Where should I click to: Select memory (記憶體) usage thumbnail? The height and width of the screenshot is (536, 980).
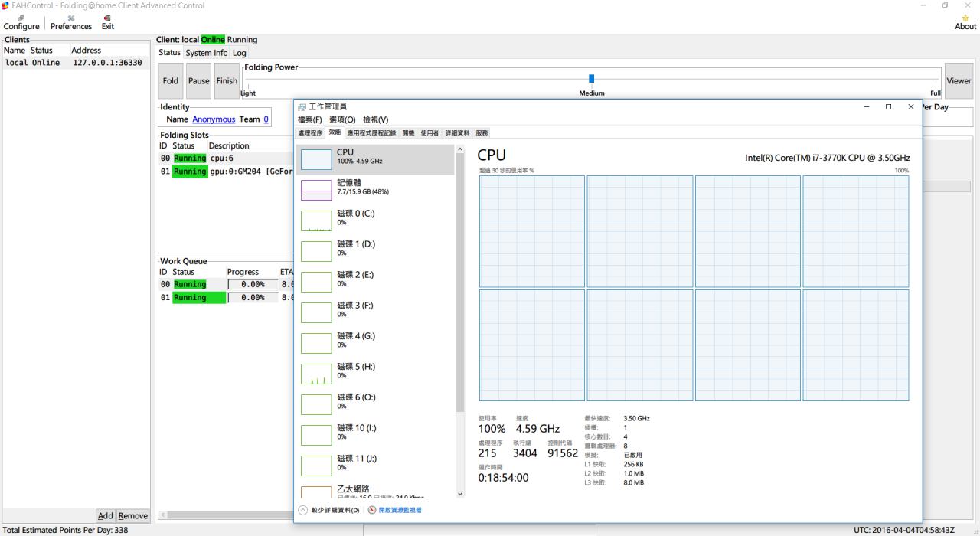316,190
